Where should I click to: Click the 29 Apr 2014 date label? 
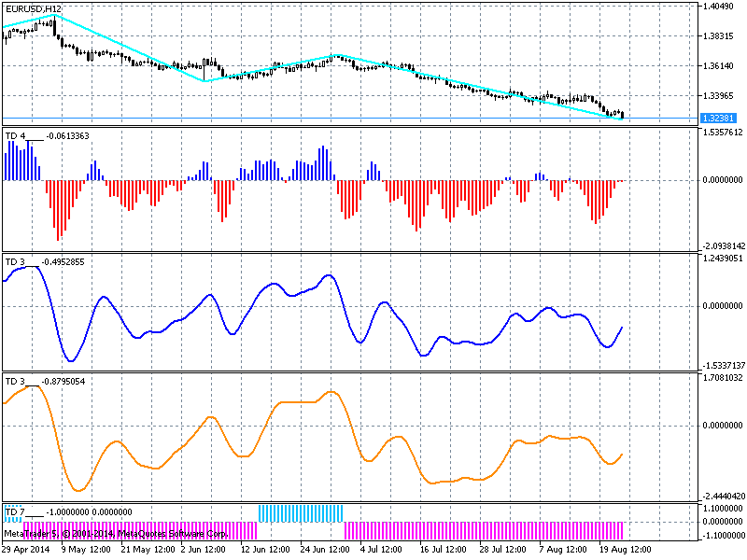[x=26, y=550]
